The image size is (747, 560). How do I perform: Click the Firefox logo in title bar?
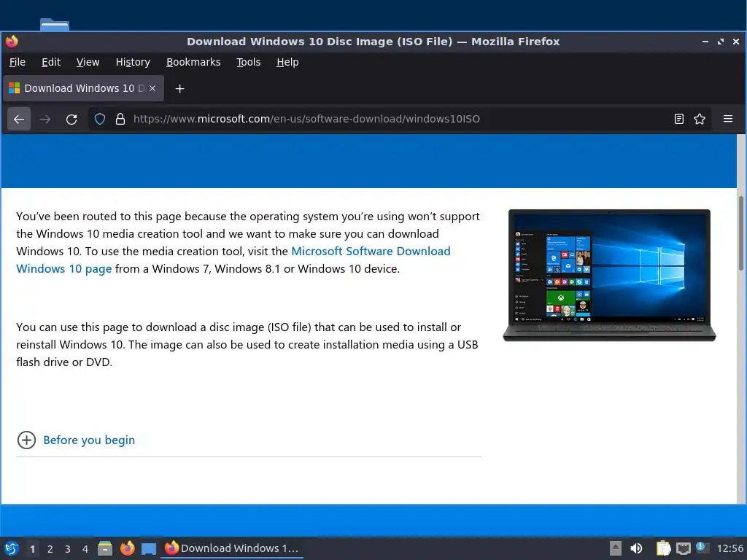[x=12, y=42]
